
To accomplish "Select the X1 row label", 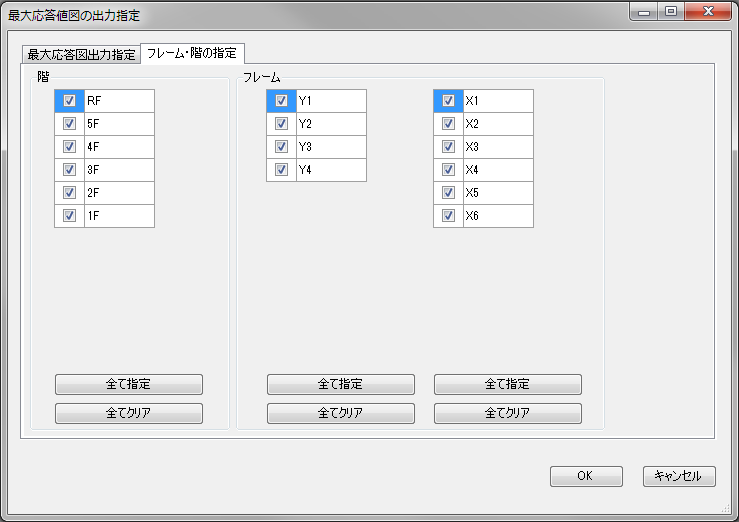I will pos(498,101).
